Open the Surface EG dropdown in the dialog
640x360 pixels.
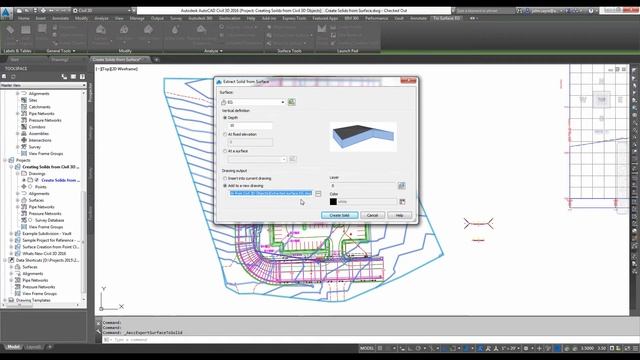[253, 102]
